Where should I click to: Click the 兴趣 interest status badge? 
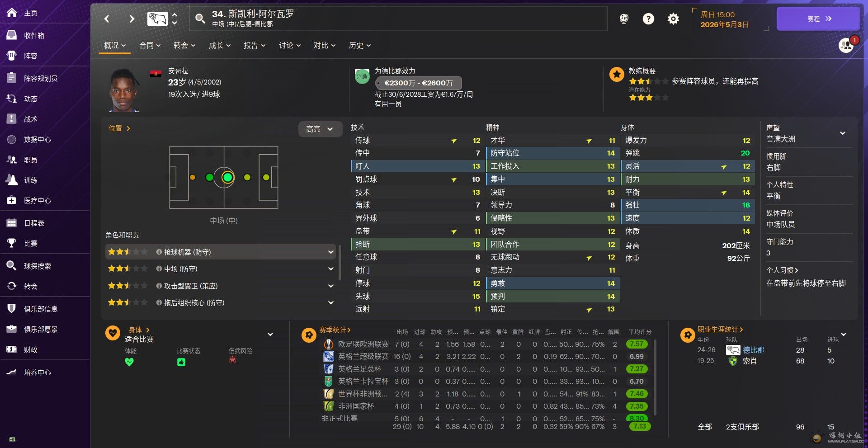[362, 76]
